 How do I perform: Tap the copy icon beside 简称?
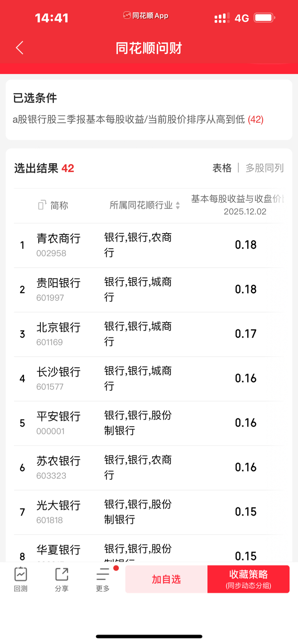[x=42, y=205]
